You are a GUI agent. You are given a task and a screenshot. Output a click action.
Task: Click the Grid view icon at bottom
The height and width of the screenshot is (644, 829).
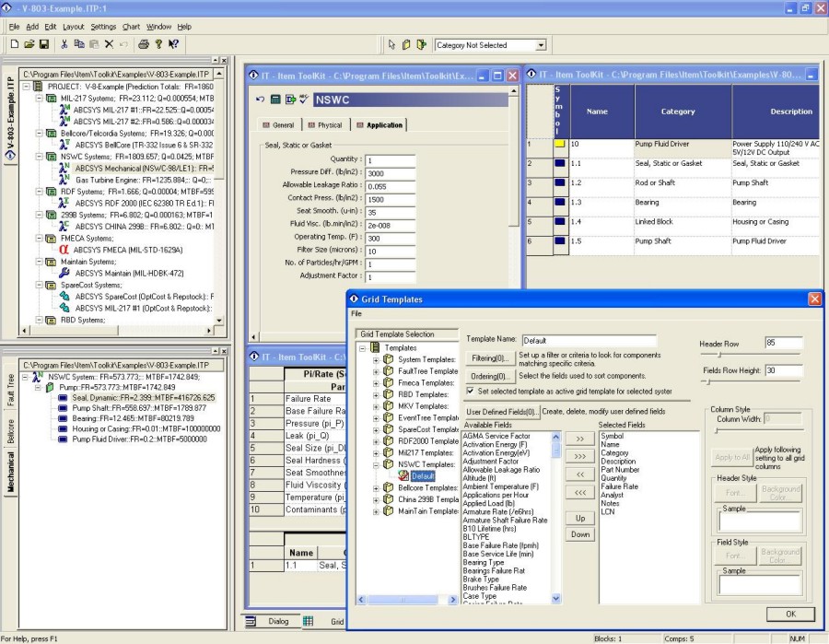[x=308, y=621]
